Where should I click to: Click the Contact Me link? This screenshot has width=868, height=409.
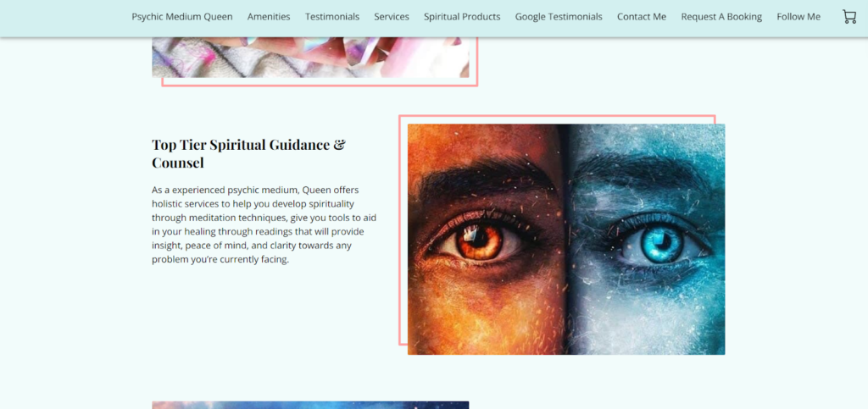642,17
